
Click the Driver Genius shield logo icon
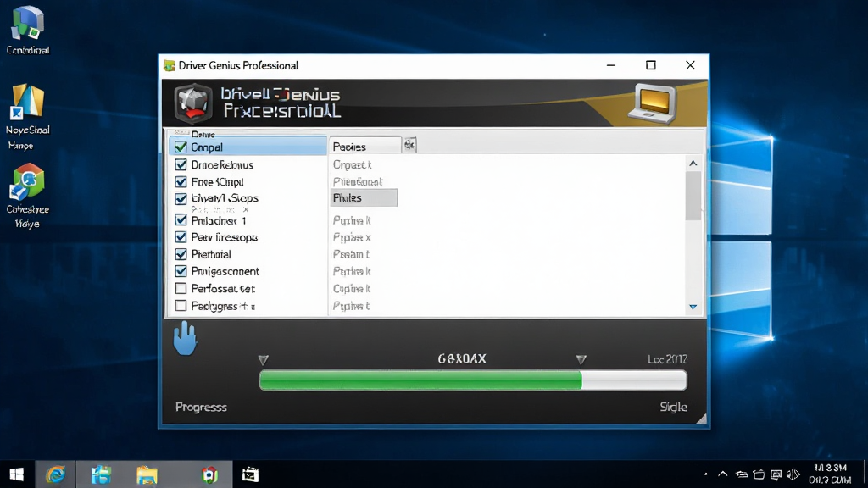click(192, 103)
